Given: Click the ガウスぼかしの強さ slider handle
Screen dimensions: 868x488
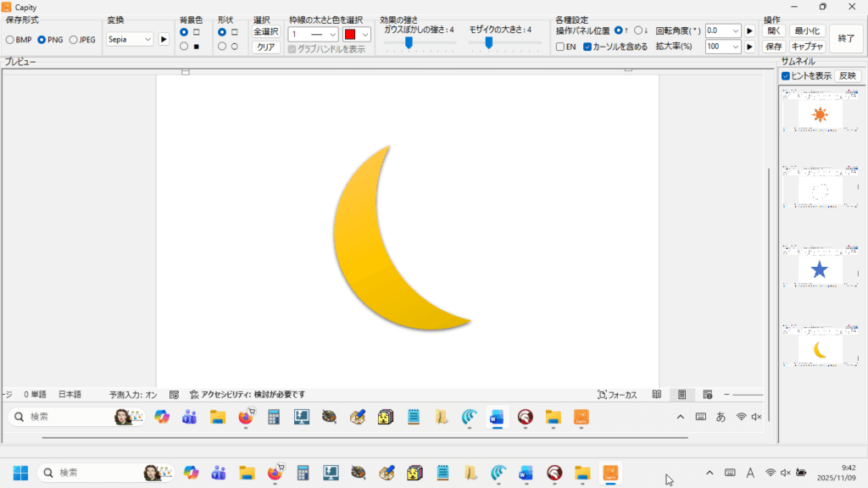Looking at the screenshot, I should coord(409,43).
